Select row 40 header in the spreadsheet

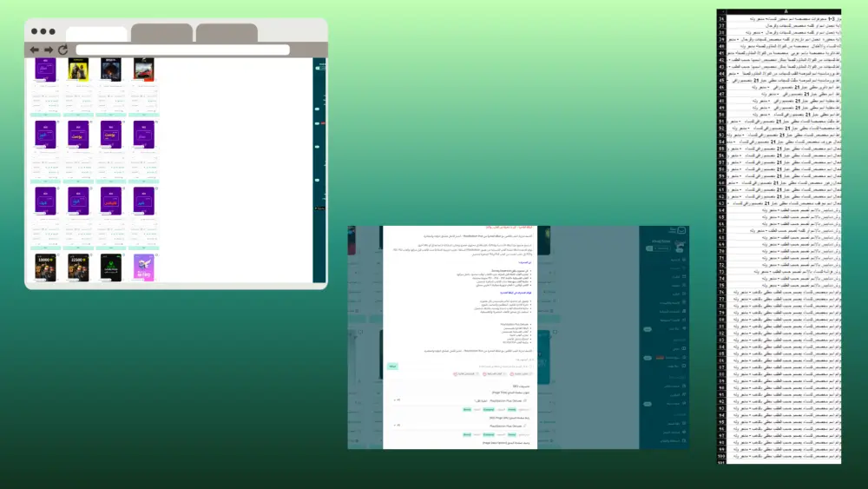721,46
